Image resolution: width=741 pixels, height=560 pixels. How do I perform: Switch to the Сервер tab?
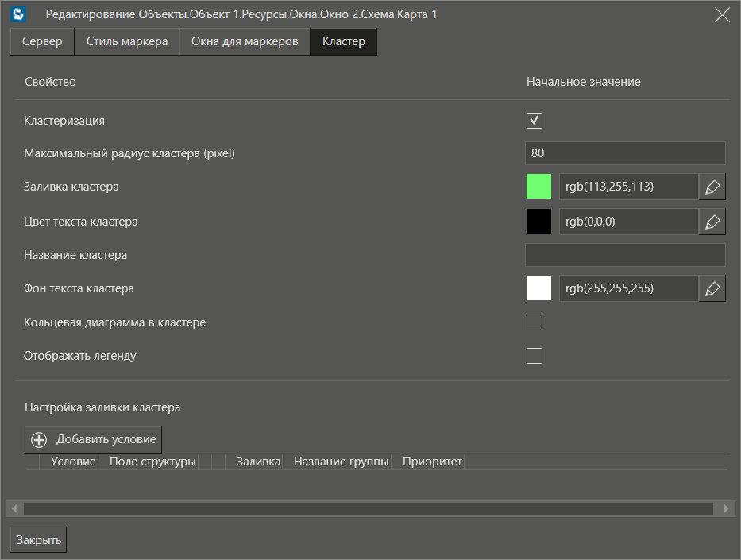(x=42, y=42)
